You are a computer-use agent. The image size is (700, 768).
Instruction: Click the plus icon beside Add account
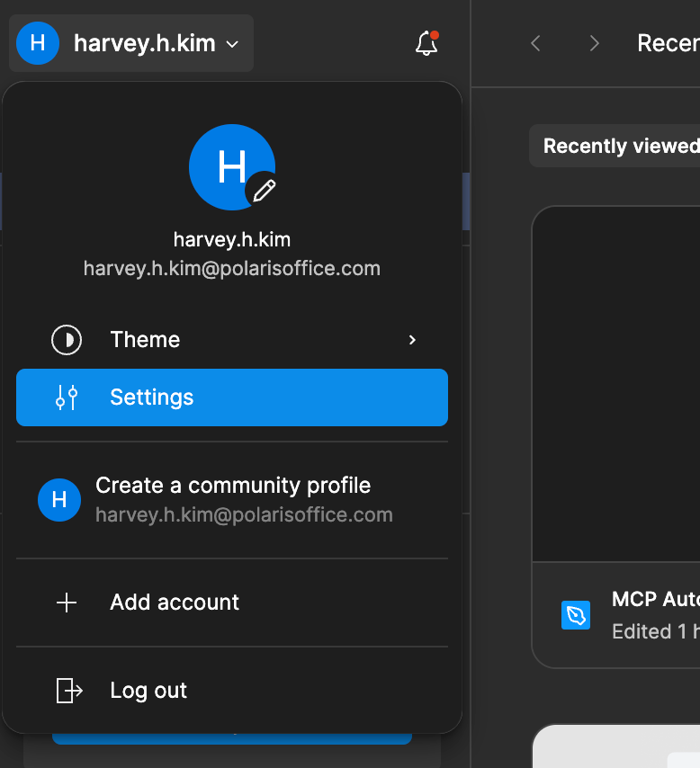[x=67, y=603]
